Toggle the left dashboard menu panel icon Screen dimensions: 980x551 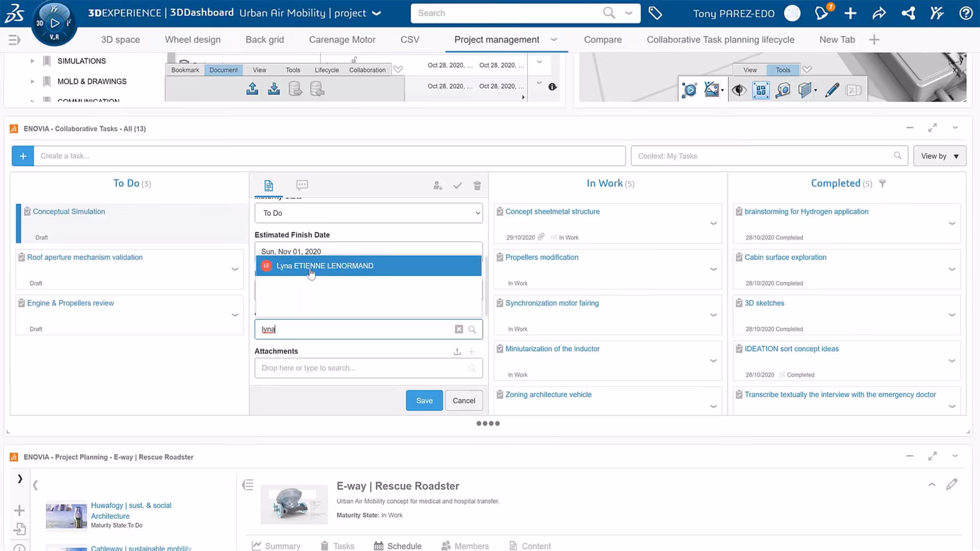[x=14, y=40]
